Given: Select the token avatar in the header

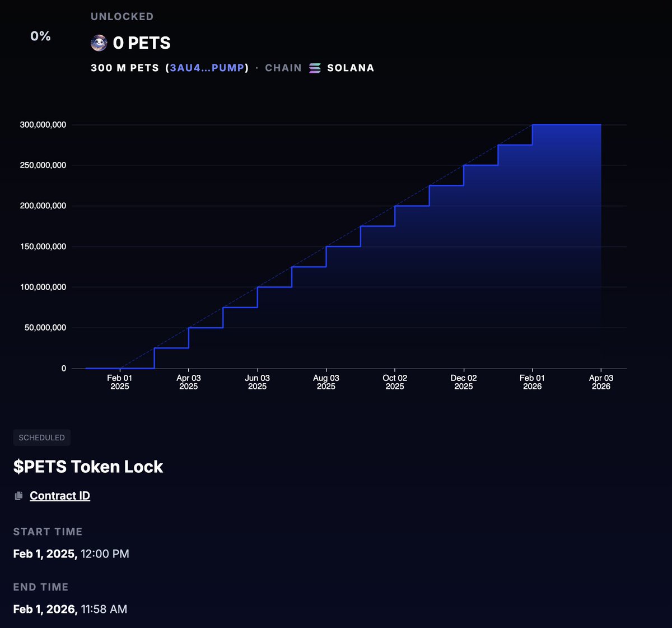Looking at the screenshot, I should pos(98,43).
